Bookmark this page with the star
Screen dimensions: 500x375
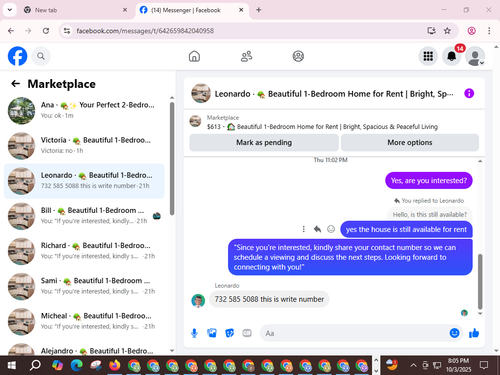click(x=447, y=31)
